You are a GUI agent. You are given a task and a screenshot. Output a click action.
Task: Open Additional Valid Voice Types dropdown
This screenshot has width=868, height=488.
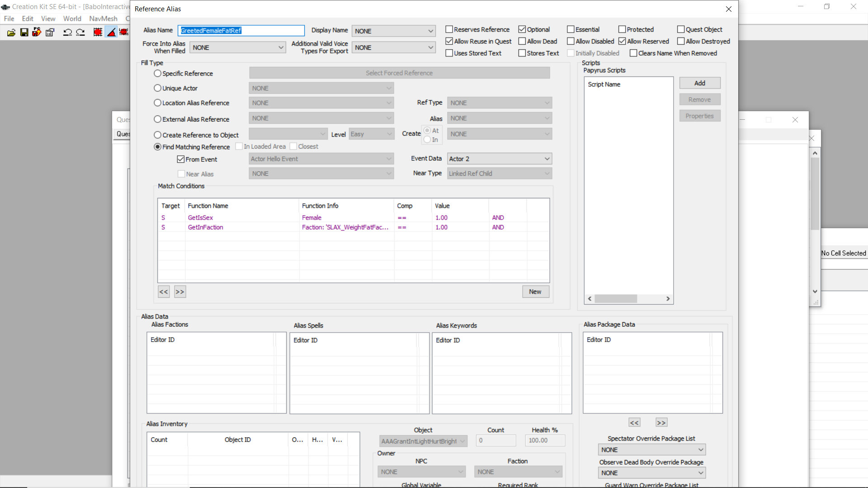(394, 47)
